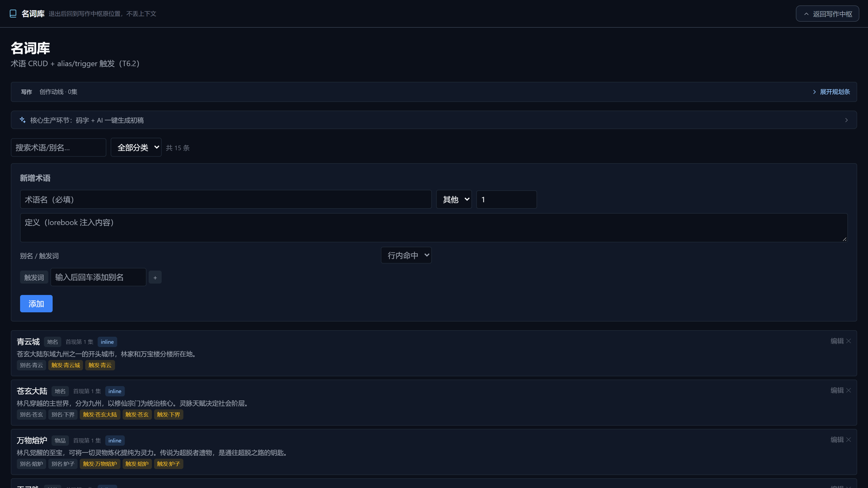This screenshot has width=868, height=488.
Task: Open the 其他 category dropdown in new term form
Action: (454, 199)
